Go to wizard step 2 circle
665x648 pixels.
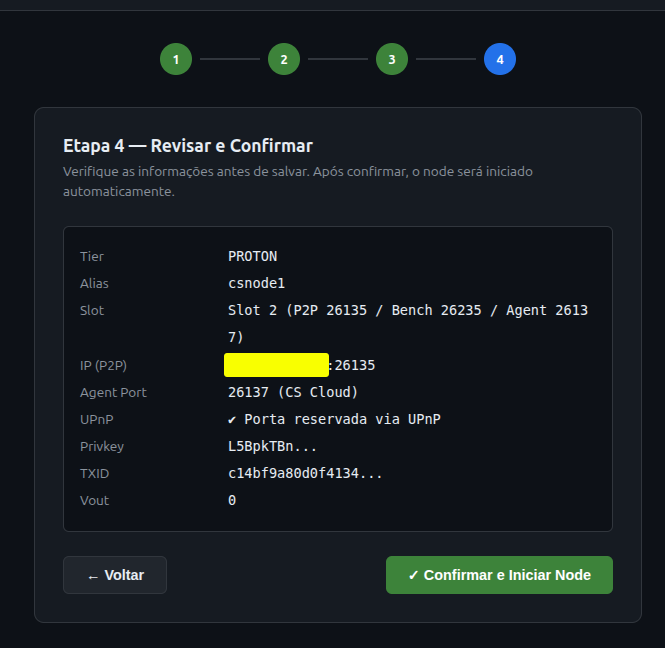pos(284,59)
